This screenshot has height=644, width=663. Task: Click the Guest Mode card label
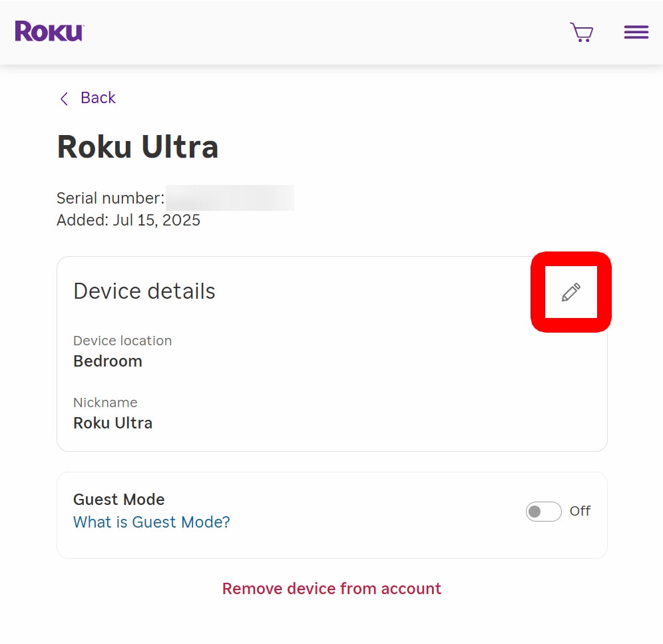[118, 500]
